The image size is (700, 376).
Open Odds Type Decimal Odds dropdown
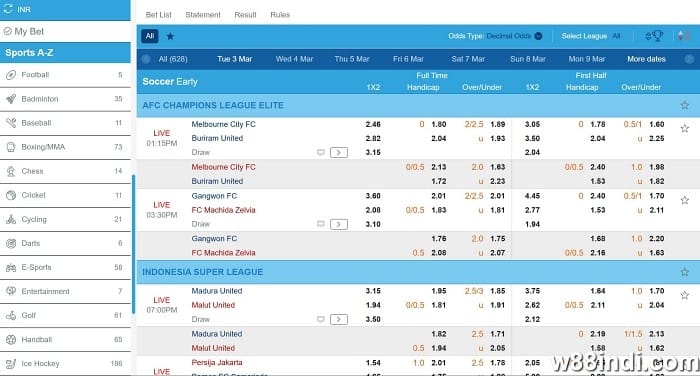point(496,36)
